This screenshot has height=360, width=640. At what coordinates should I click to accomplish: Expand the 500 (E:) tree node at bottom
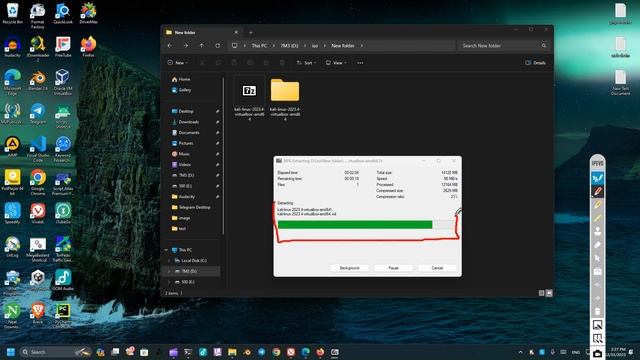click(x=169, y=282)
